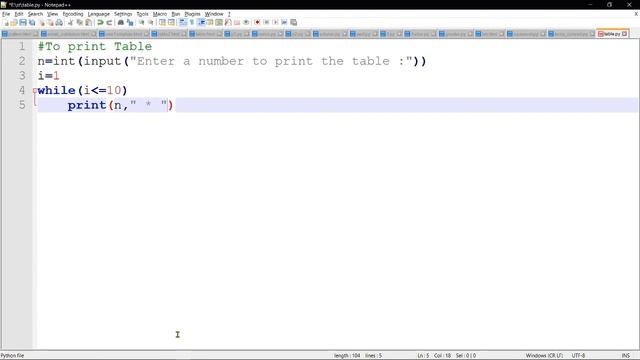Image resolution: width=640 pixels, height=360 pixels.
Task: Click the Copy toolbar icon
Action: point(79,22)
